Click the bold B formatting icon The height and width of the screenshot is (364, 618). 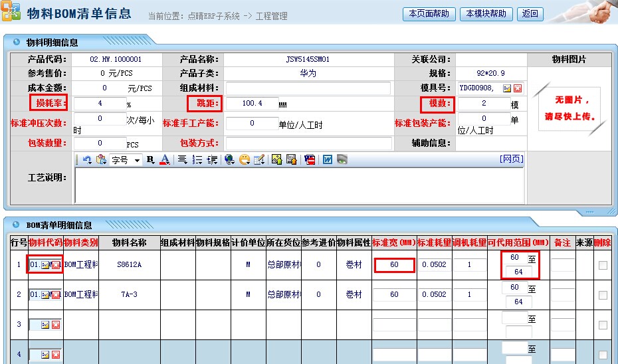point(150,159)
